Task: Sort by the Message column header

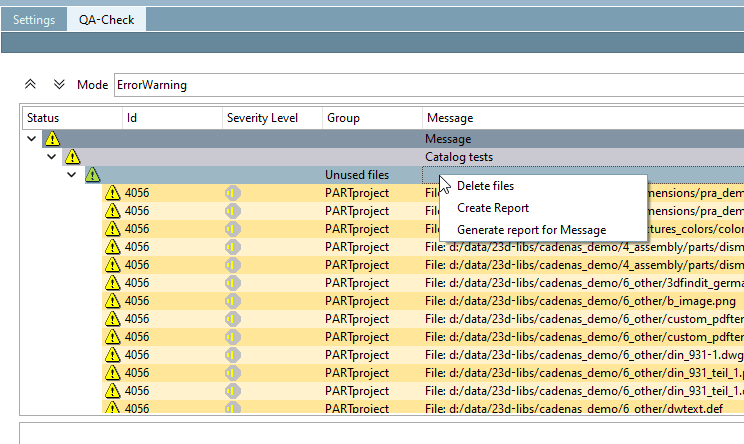Action: [x=583, y=118]
